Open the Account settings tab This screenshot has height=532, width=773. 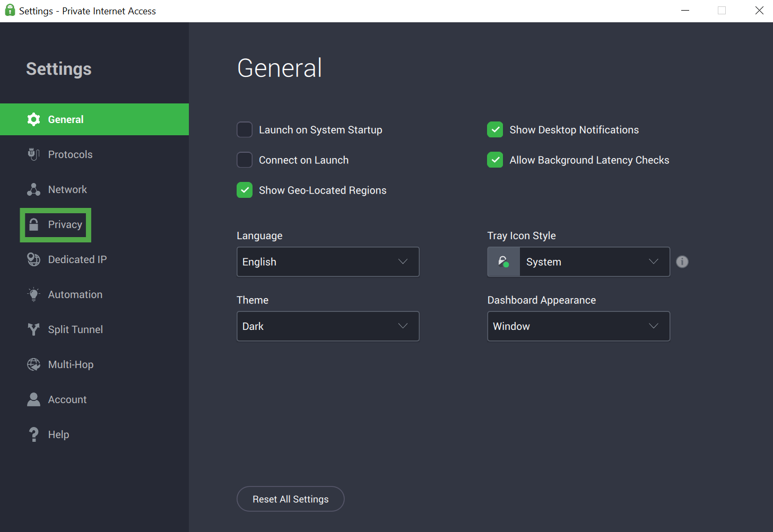[94, 399]
